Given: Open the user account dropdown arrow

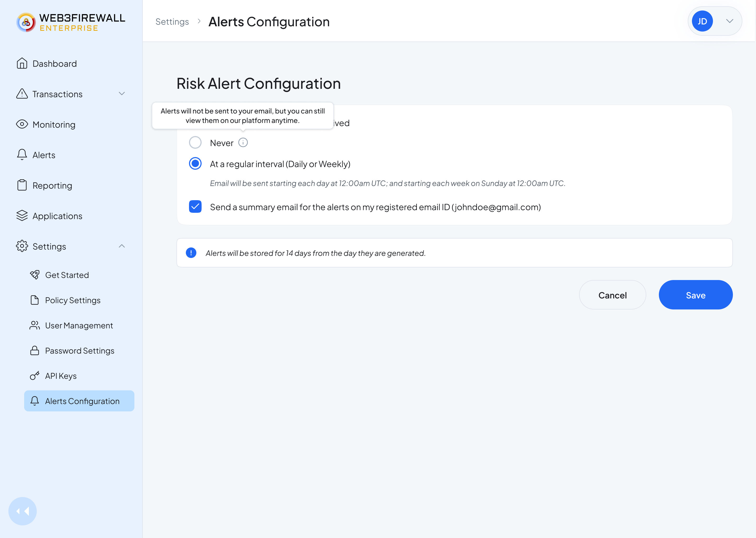Looking at the screenshot, I should click(730, 21).
